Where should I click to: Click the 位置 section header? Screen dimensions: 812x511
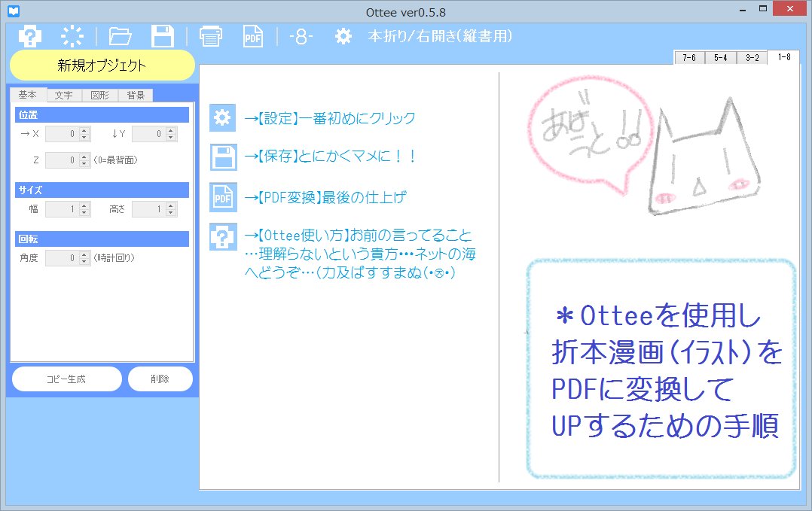coord(102,115)
